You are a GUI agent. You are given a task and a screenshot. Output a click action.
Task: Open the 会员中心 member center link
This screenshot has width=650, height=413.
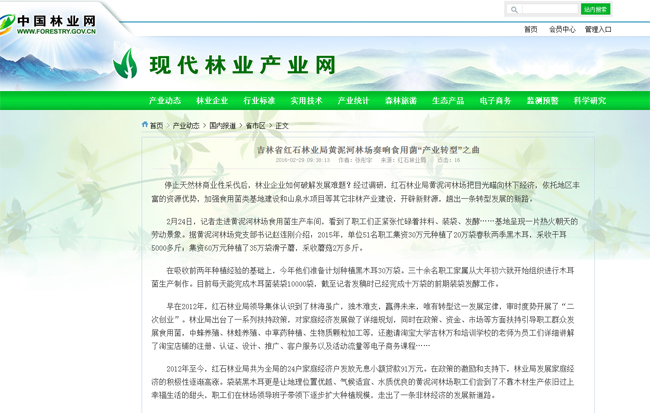coord(562,29)
